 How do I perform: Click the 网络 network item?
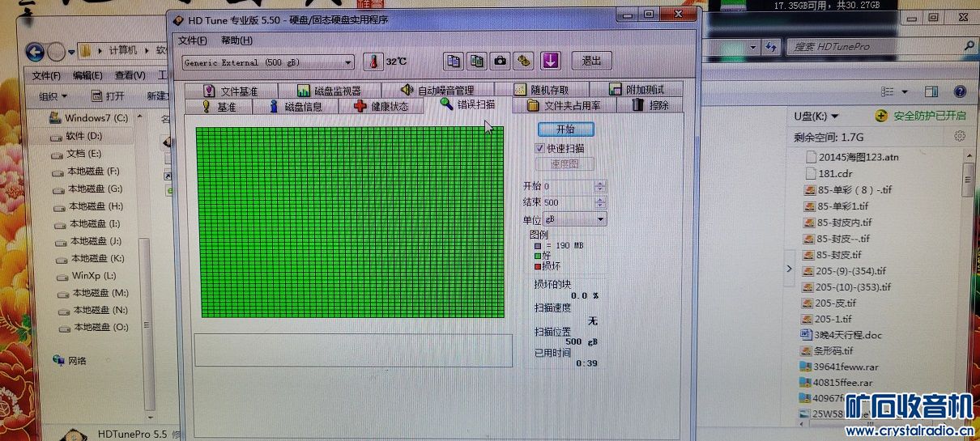70,361
